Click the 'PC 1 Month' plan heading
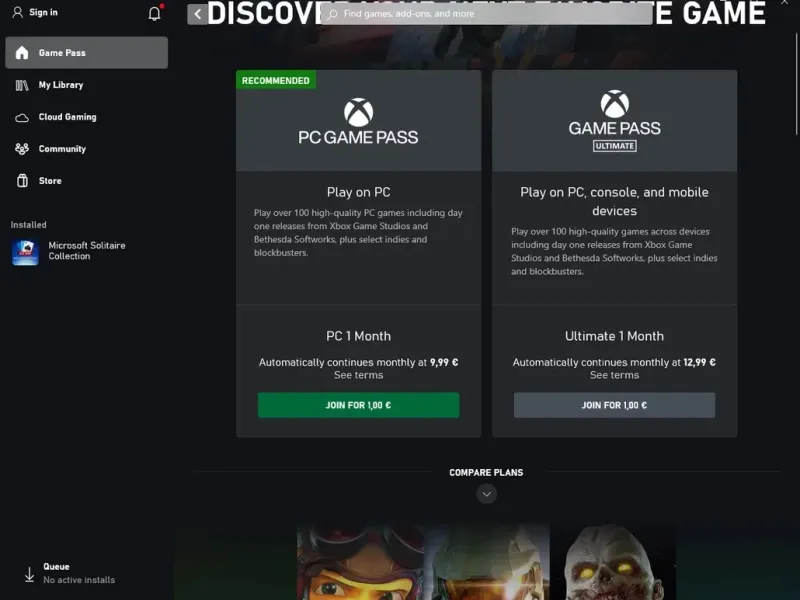The image size is (800, 600). [x=358, y=336]
